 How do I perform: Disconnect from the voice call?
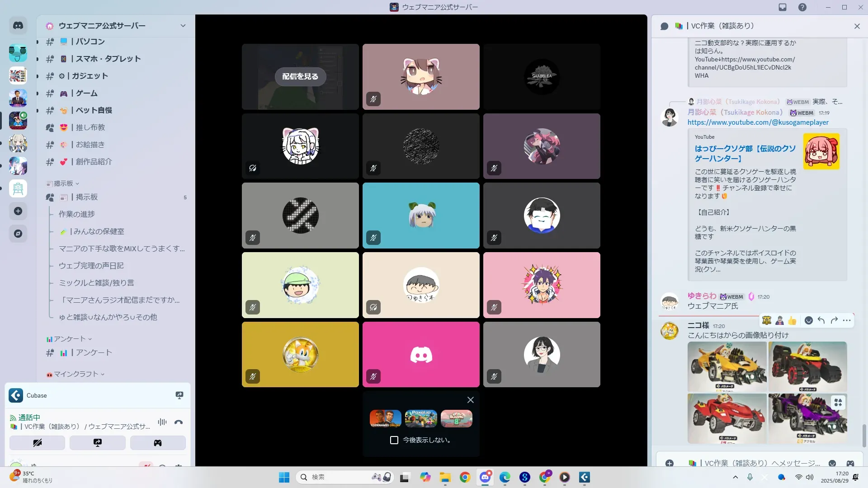179,422
